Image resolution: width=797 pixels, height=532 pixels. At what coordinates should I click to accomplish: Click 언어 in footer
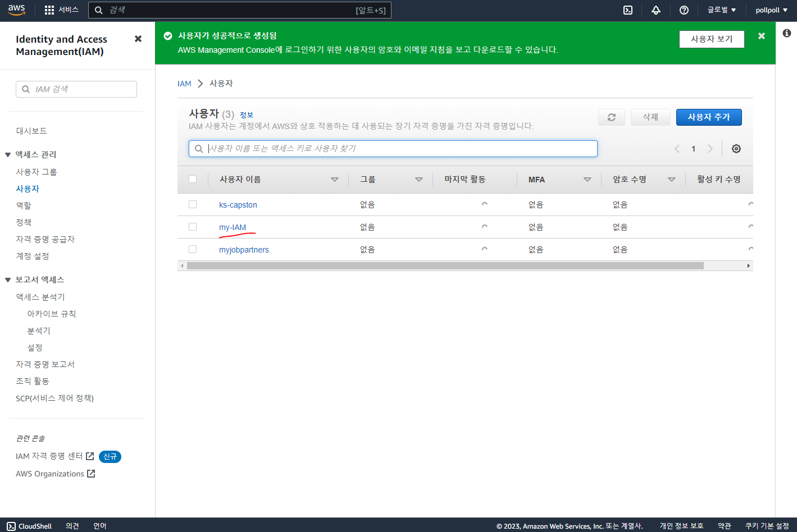100,526
